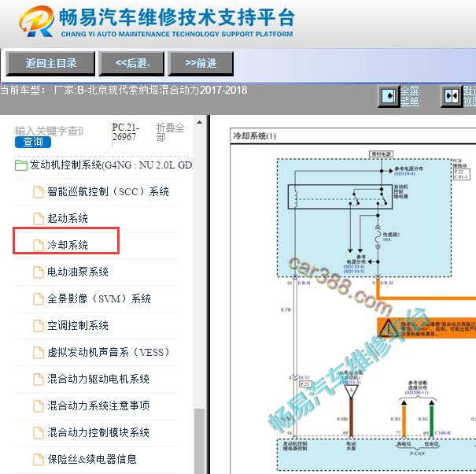Click the (SD110-5) reference link
Viewport: 476px width, 474px height.
tap(354, 271)
